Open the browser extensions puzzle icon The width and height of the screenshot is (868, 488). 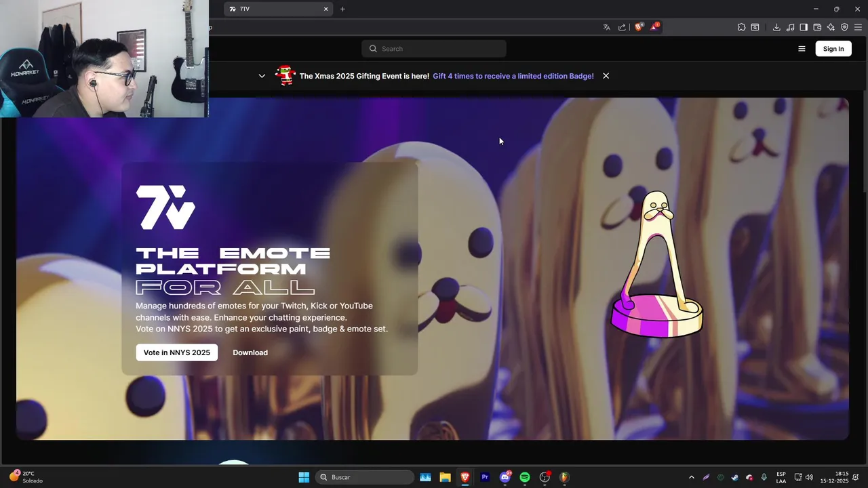741,27
